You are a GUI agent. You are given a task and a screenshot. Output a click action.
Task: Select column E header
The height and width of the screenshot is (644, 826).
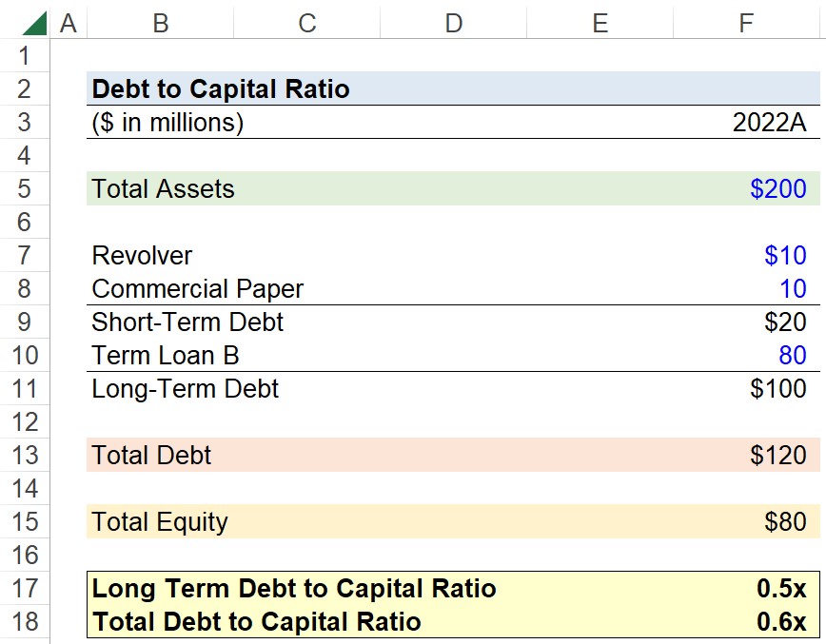tap(600, 24)
